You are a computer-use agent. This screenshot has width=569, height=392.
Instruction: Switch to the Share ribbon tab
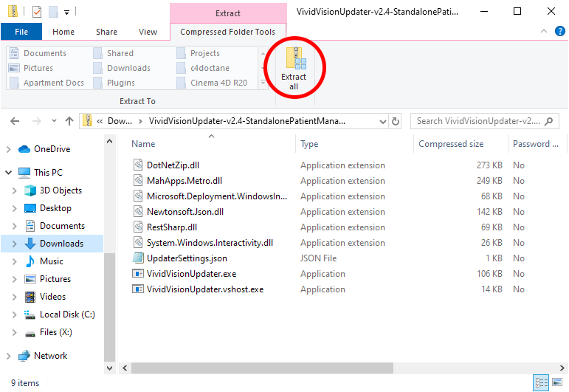[106, 32]
